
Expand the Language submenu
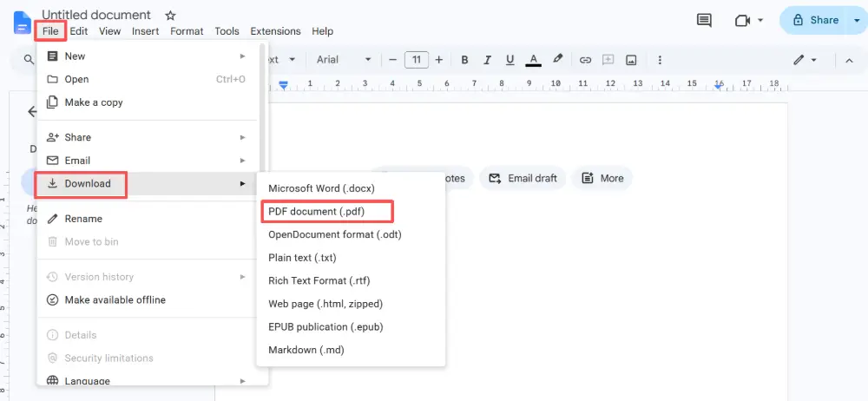click(x=147, y=380)
